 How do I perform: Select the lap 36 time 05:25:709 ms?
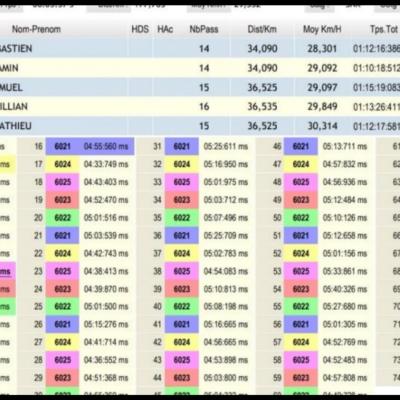226,236
